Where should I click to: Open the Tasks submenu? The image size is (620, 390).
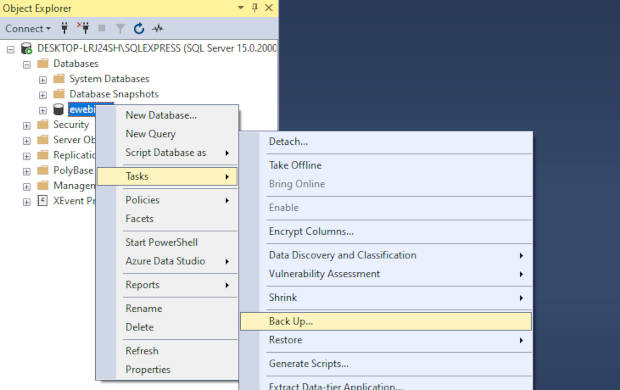[167, 176]
